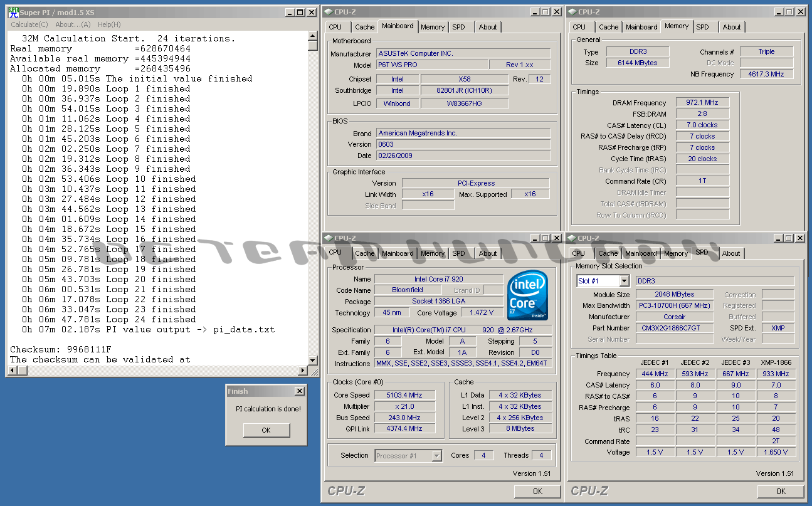812x506 pixels.
Task: Click the XMP-1866 frequency 933 MHz
Action: 776,373
